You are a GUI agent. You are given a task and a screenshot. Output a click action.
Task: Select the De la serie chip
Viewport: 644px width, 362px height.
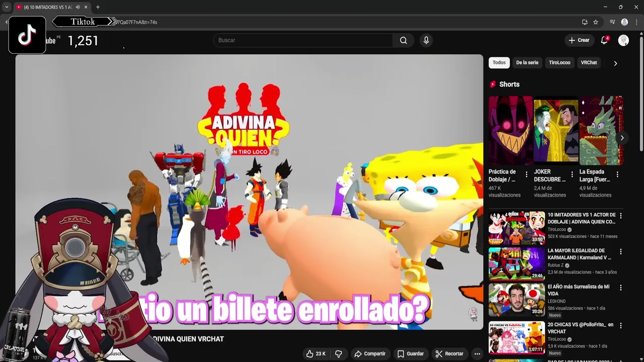(x=527, y=63)
